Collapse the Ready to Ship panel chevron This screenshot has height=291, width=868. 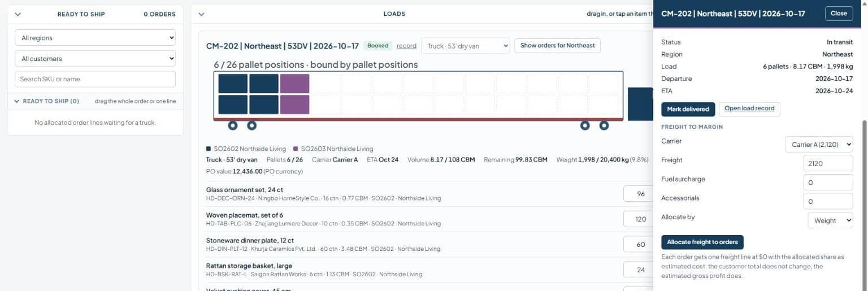(18, 14)
